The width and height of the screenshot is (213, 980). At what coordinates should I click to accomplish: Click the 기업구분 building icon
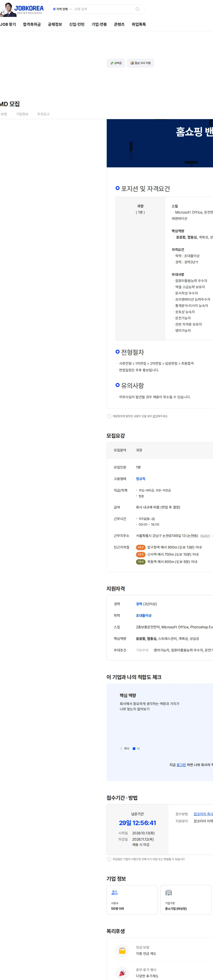[169, 892]
